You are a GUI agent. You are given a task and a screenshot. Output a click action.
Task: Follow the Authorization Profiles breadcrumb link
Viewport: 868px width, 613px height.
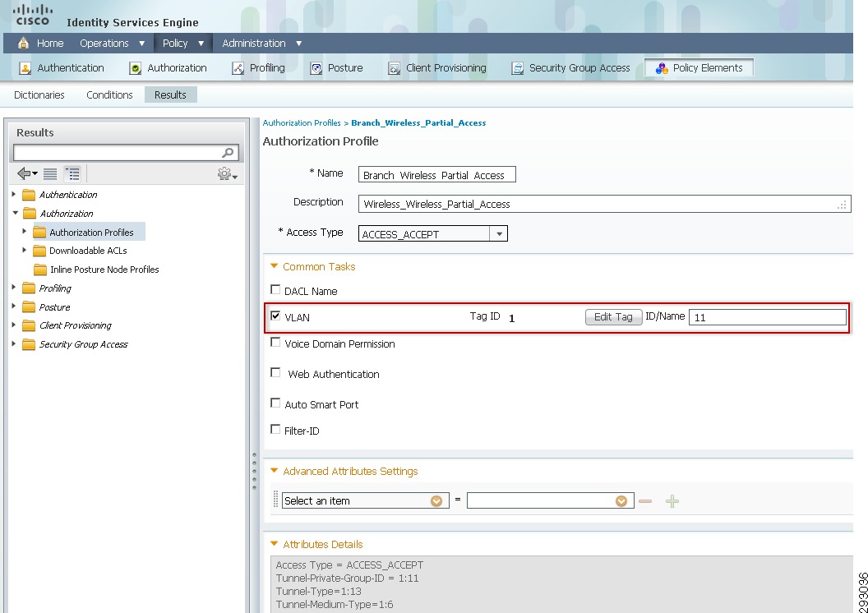302,122
